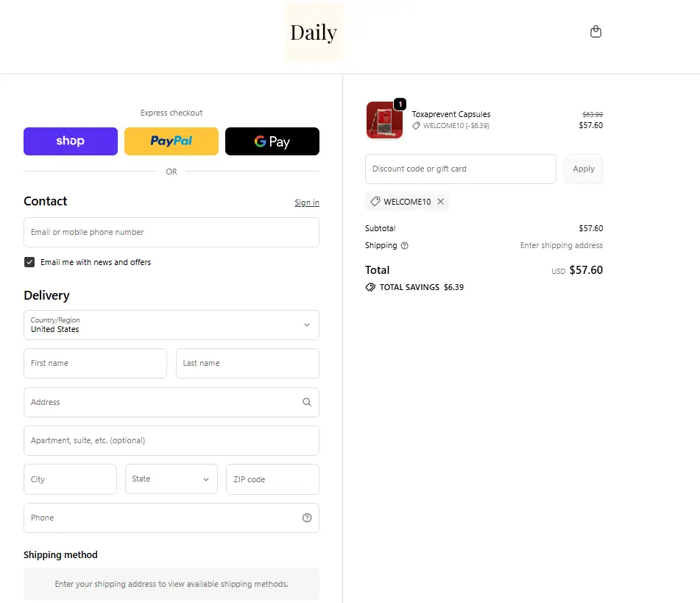
Task: Remove the WELCOME10 discount code
Action: pos(440,202)
